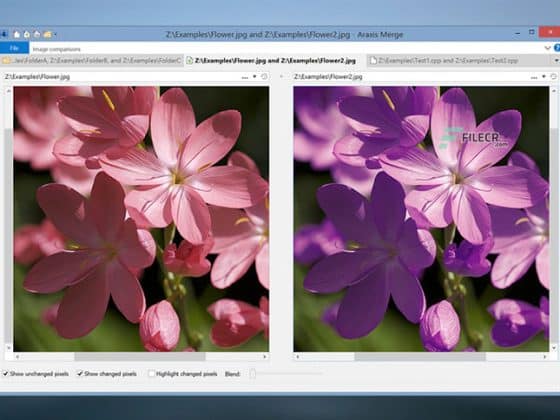560x420 pixels.
Task: Click the history icon beside Flower.jpg path
Action: [x=264, y=77]
